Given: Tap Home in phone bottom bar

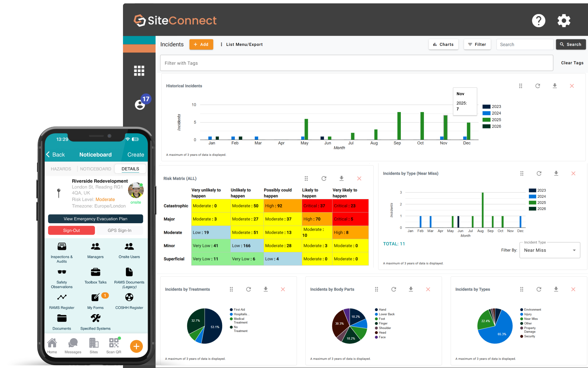Looking at the screenshot, I should [x=52, y=346].
